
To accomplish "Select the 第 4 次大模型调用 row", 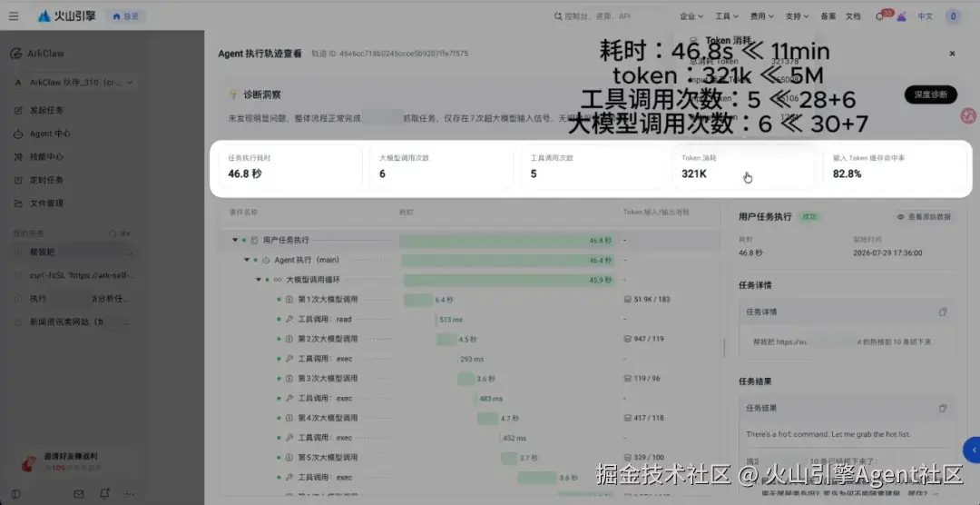I will [470, 418].
